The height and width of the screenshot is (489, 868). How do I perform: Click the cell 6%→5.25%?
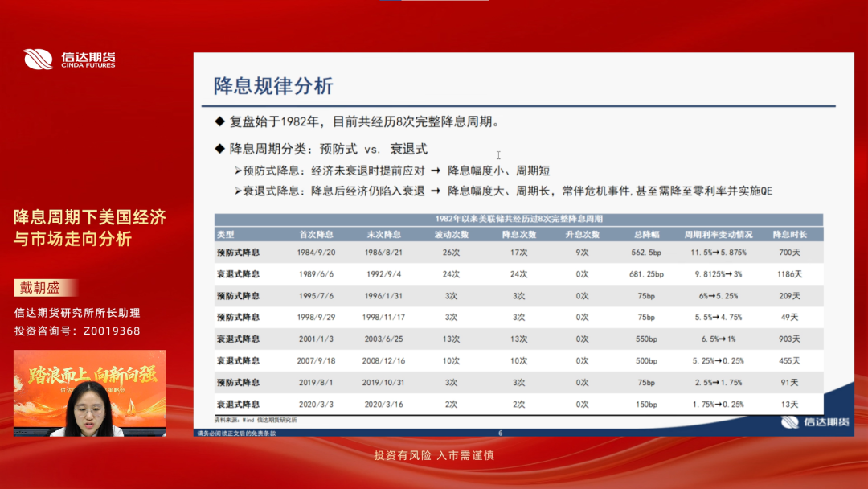718,296
